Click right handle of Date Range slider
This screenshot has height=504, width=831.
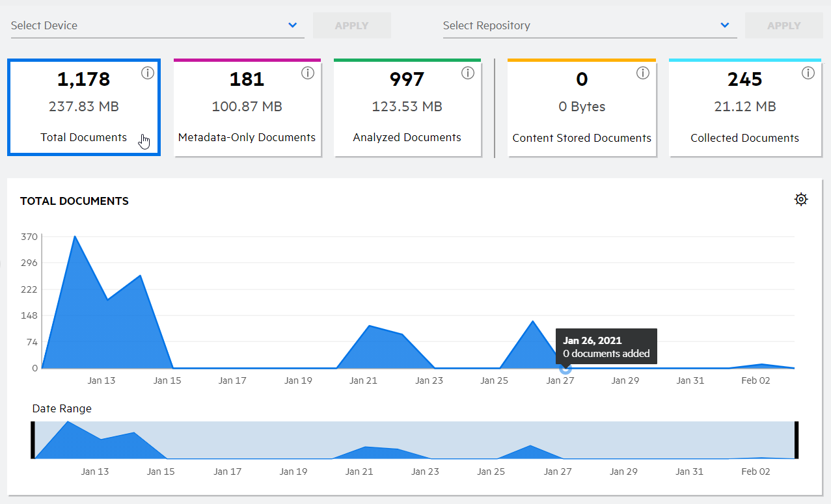[x=797, y=440]
